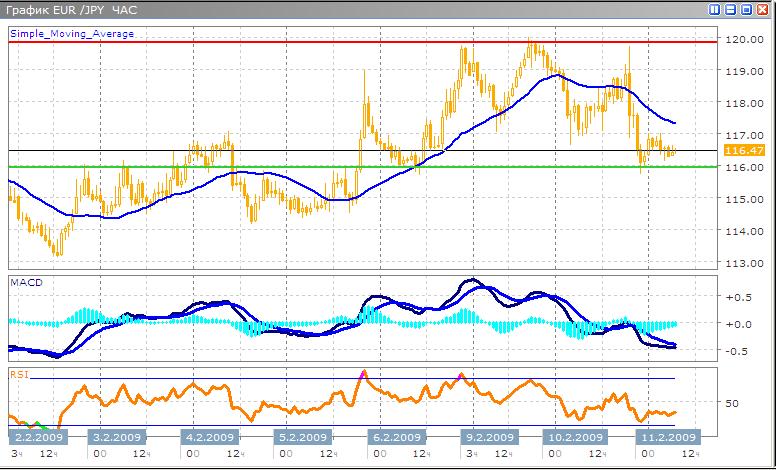This screenshot has width=776, height=470.
Task: Click the MACD indicator label
Action: click(x=24, y=284)
